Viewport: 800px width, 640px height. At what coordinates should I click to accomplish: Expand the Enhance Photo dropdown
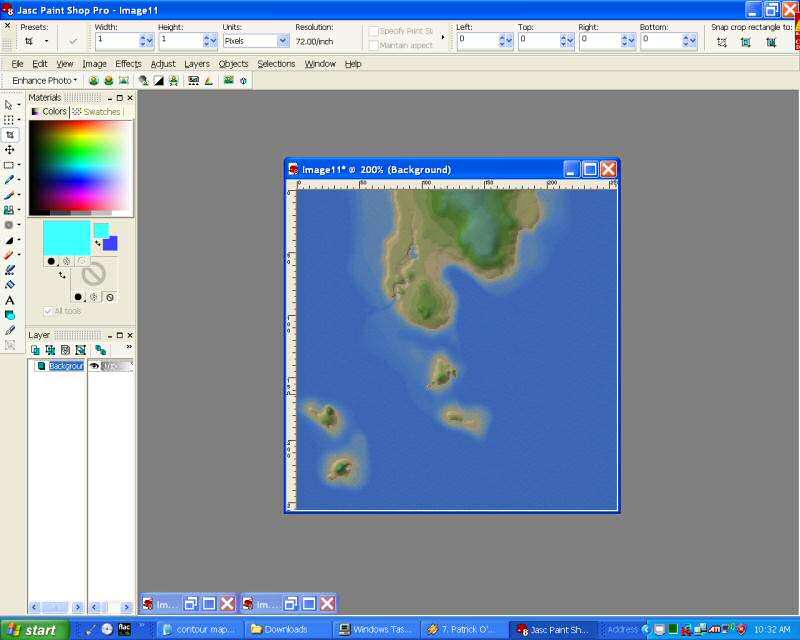44,80
